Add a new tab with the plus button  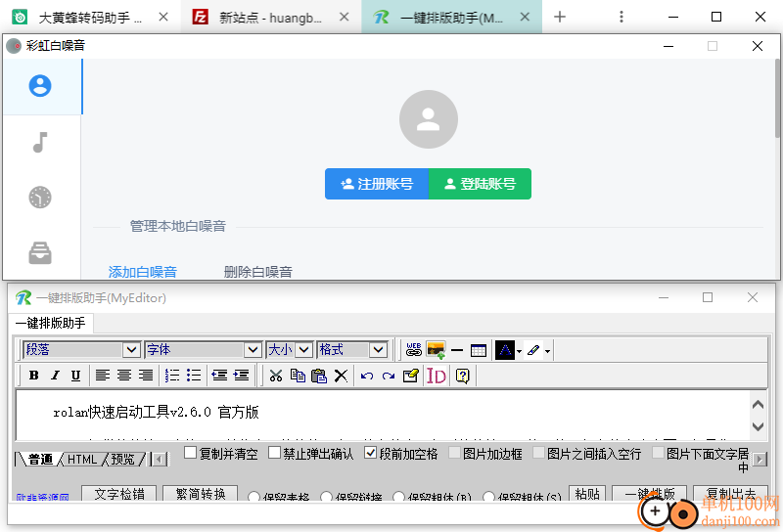point(560,17)
